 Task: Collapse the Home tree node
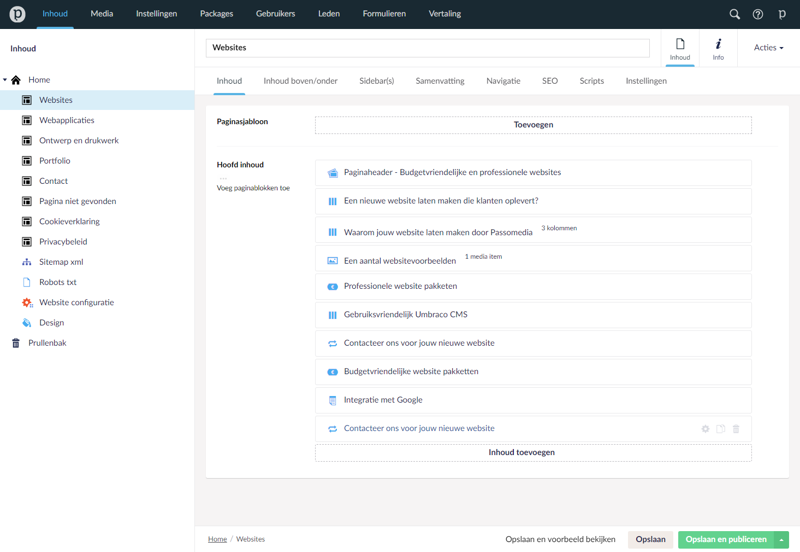(5, 80)
